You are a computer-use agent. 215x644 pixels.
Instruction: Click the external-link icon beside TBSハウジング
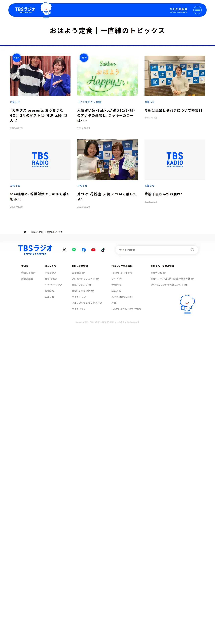click(90, 285)
